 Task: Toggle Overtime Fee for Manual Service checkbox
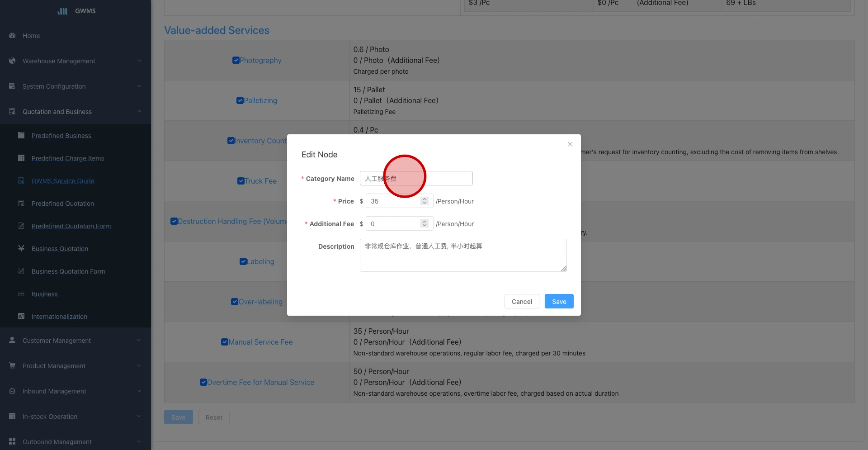click(x=203, y=382)
